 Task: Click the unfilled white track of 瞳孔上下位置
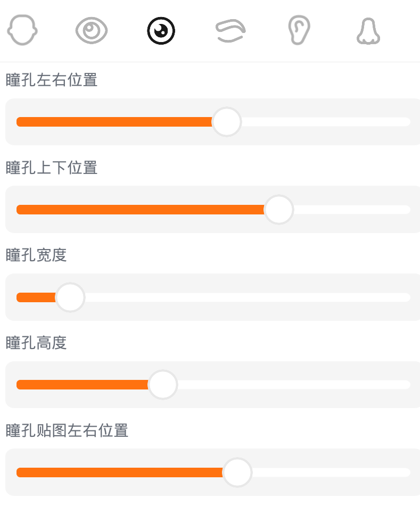(351, 210)
